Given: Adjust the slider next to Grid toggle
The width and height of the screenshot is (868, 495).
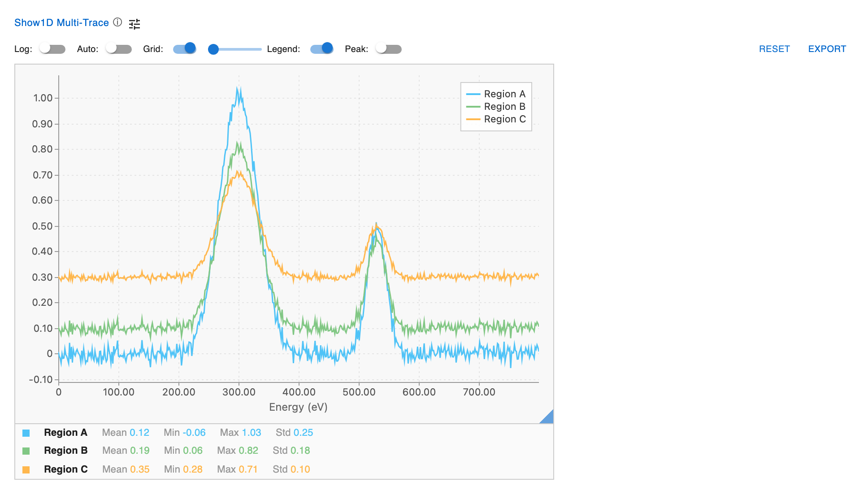Looking at the screenshot, I should click(x=213, y=49).
